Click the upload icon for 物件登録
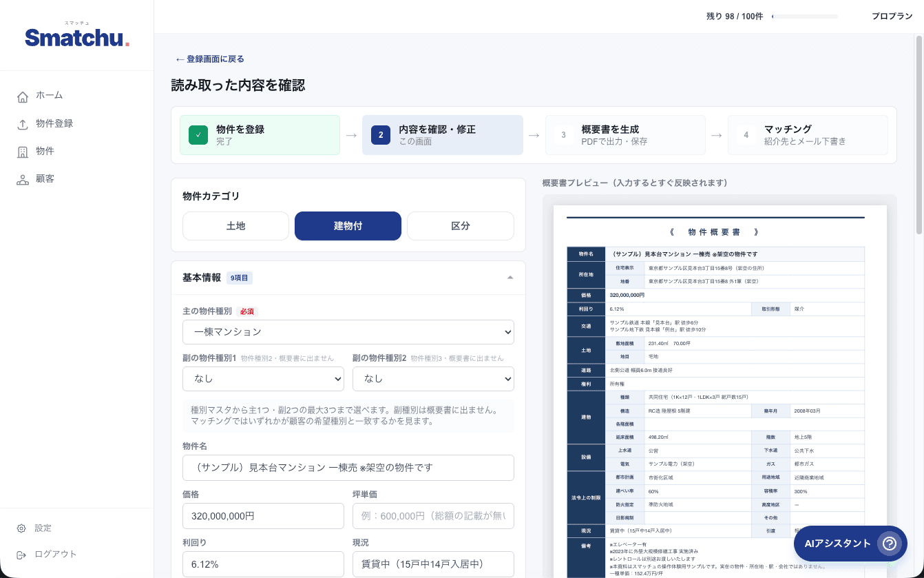924x578 pixels. (23, 124)
